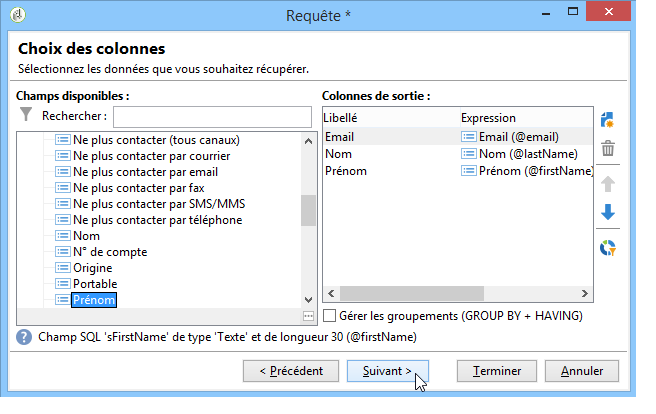
Task: Go back with the Précédent button
Action: click(291, 370)
